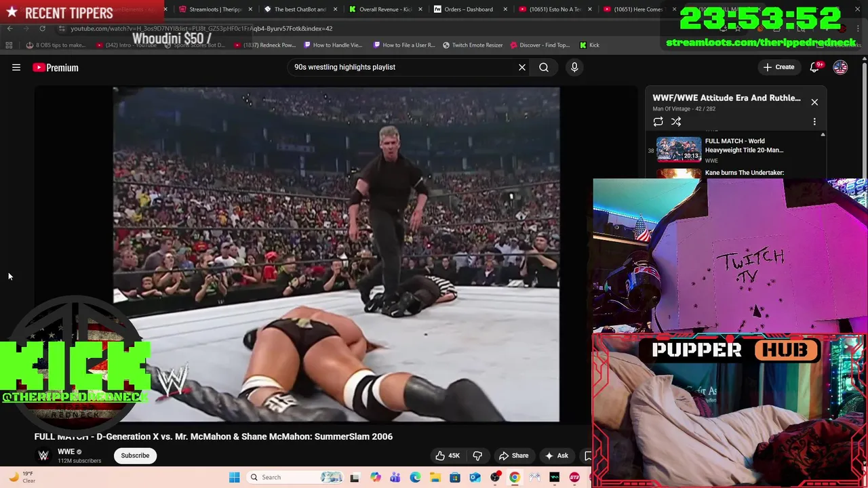Open File Explorer on taskbar

coord(435,477)
